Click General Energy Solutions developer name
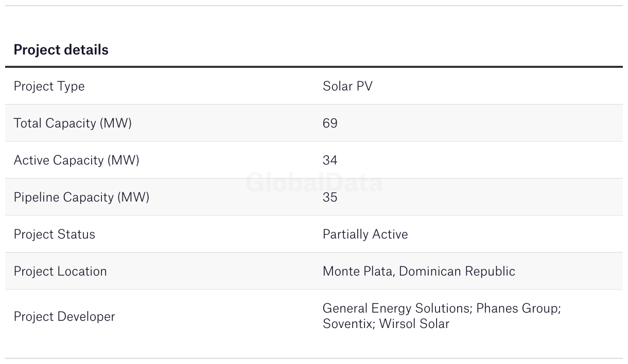The image size is (628, 364). coord(396,308)
